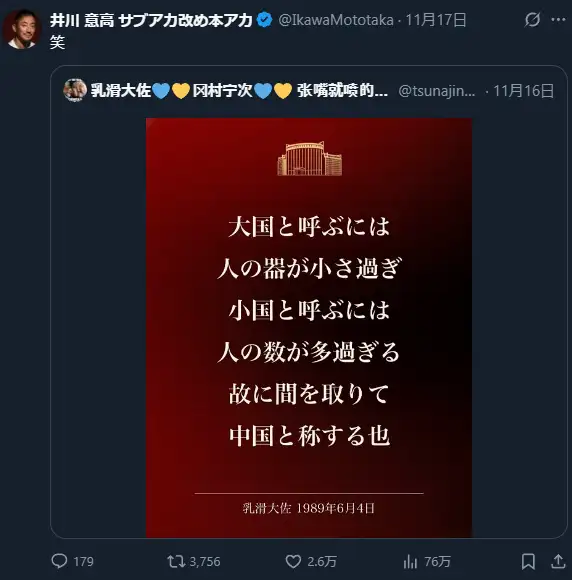Click the quoted post date 11月16日
Image resolution: width=572 pixels, height=580 pixels.
click(524, 91)
